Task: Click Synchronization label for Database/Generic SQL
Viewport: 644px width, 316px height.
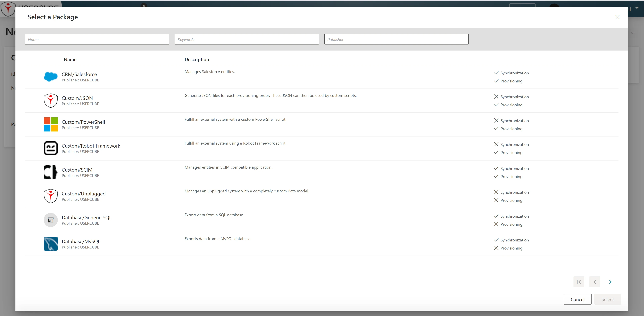Action: 515,216
